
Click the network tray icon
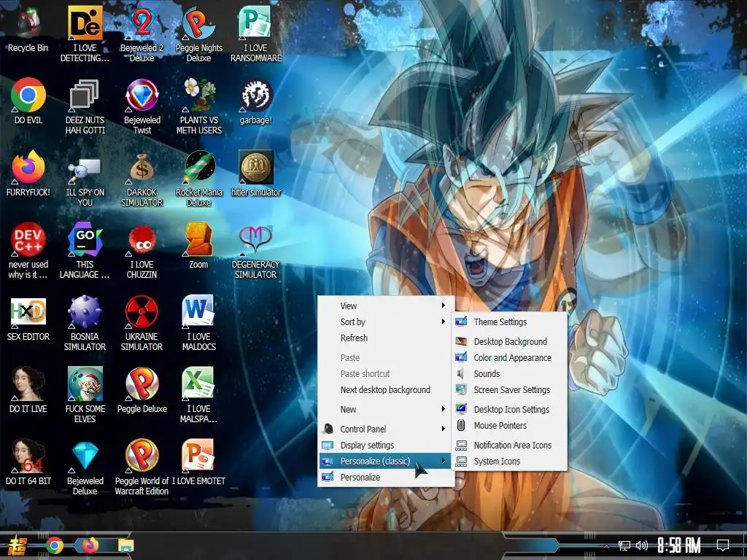pyautogui.click(x=624, y=545)
